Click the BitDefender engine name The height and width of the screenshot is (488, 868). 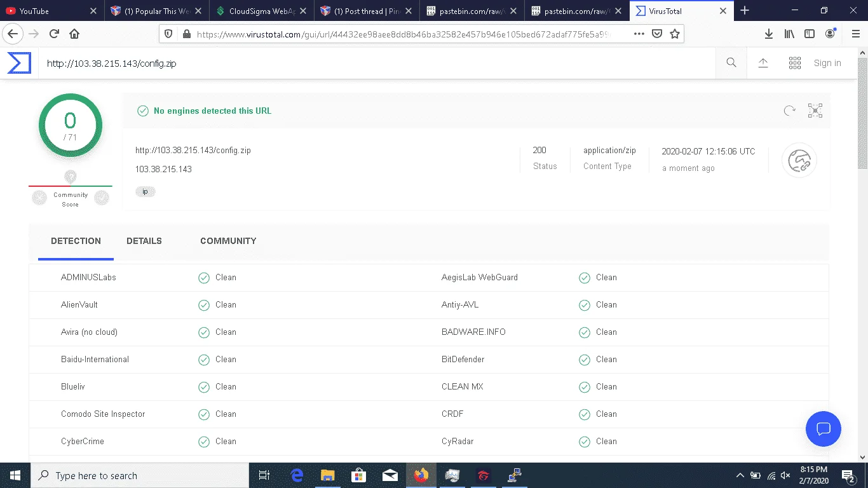click(x=463, y=359)
